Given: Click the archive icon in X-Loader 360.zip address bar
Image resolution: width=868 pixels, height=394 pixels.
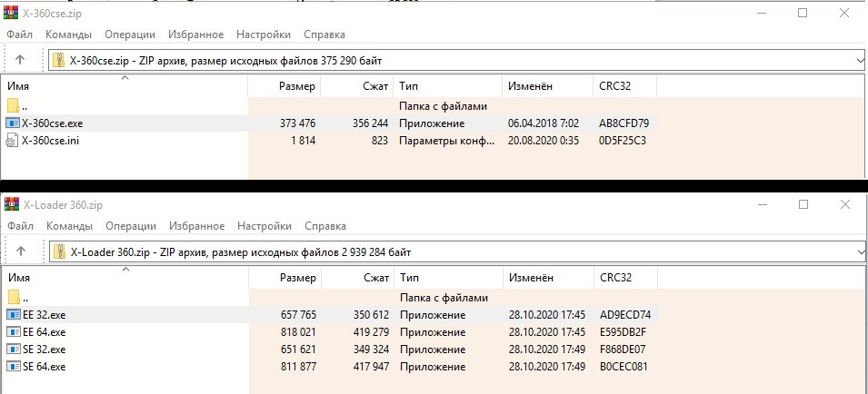Looking at the screenshot, I should 59,252.
